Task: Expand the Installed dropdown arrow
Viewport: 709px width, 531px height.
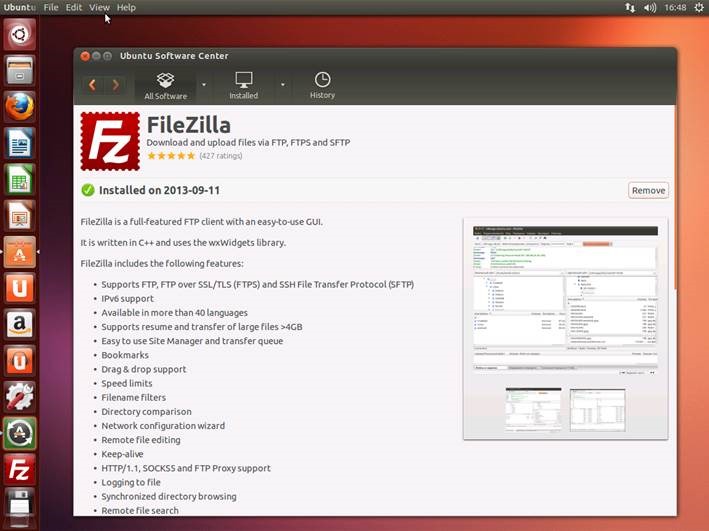Action: 283,85
